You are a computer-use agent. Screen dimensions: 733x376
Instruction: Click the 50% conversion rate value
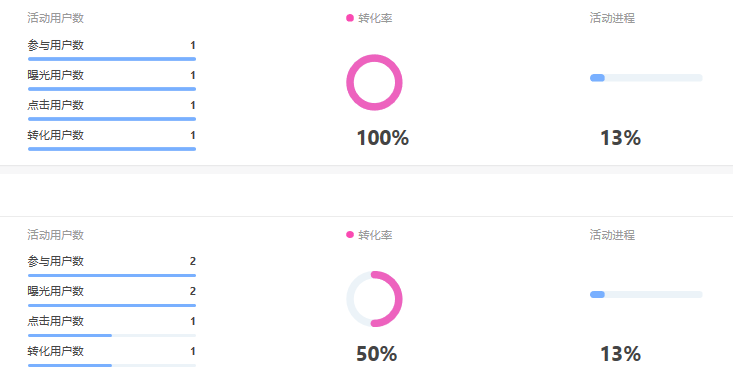pos(376,354)
